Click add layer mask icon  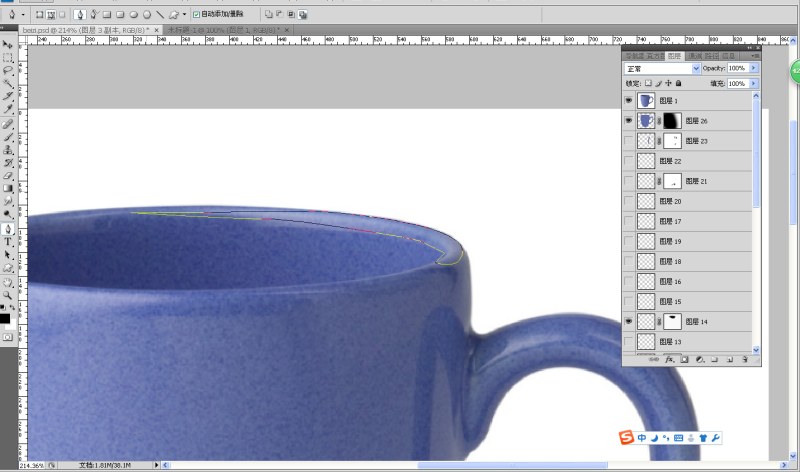(x=685, y=360)
